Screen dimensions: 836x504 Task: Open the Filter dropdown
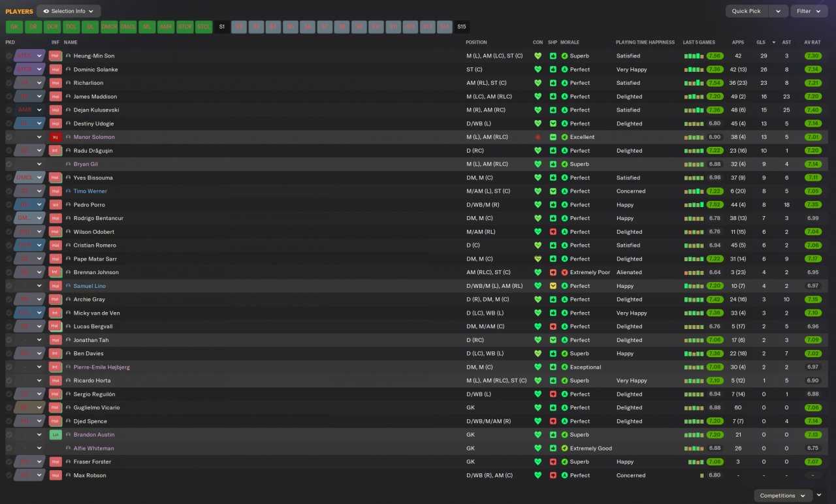(x=809, y=11)
